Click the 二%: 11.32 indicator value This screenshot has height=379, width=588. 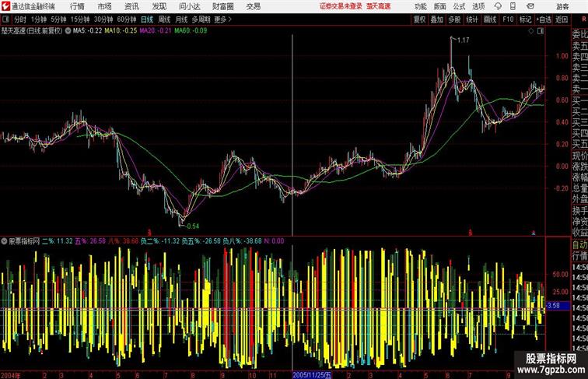57,241
